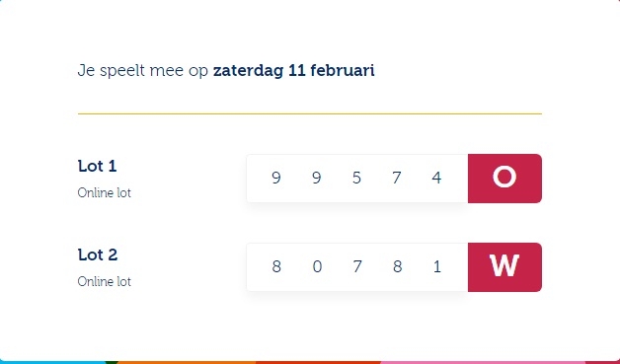This screenshot has height=364, width=620.
Task: Select first digit 8 of Lot 2
Action: tap(276, 266)
